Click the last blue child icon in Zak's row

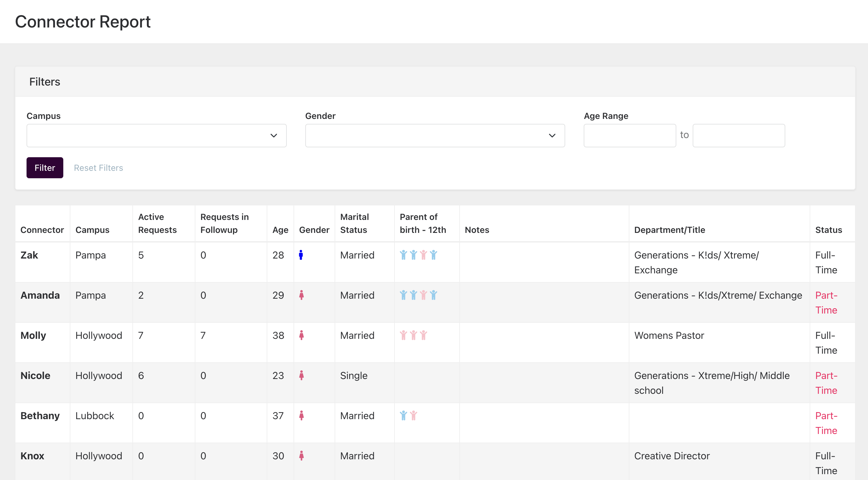[434, 255]
